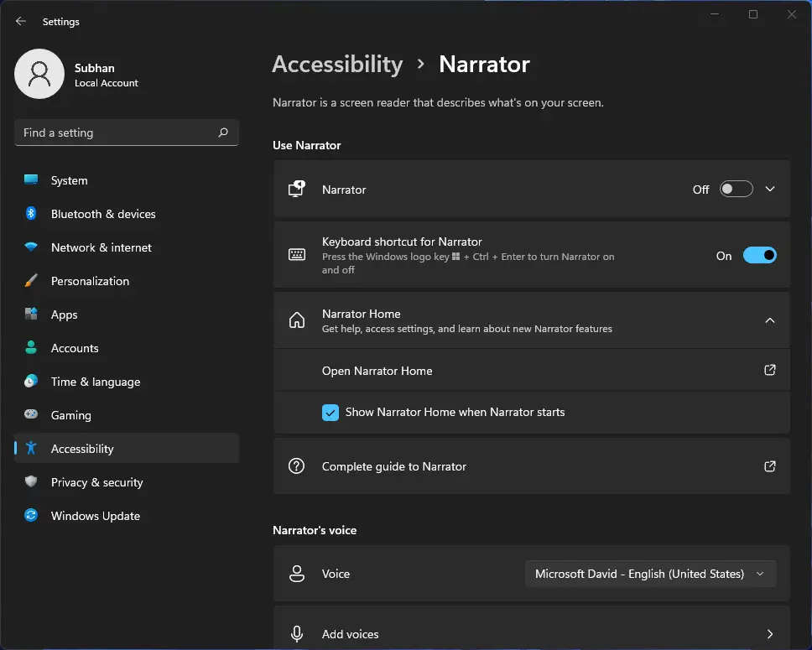
Task: Click the Voice person icon
Action: click(x=297, y=574)
